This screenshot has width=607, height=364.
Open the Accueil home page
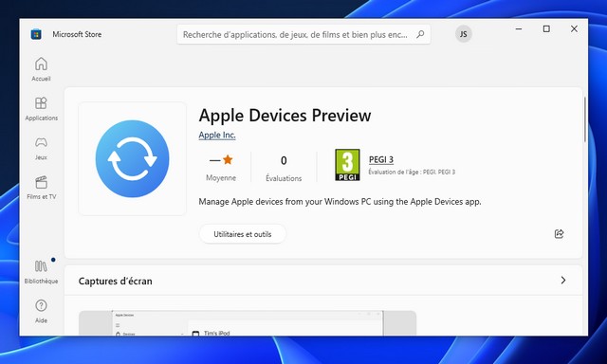tap(41, 69)
